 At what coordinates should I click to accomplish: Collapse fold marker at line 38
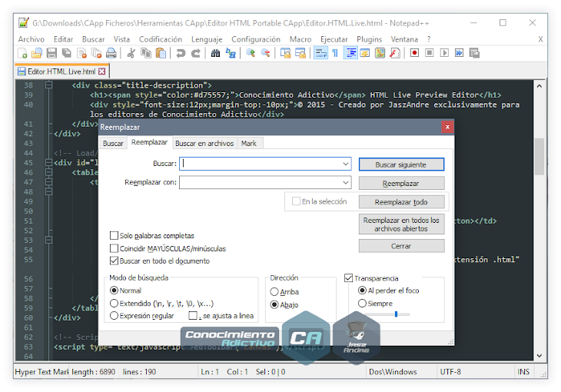click(x=48, y=85)
